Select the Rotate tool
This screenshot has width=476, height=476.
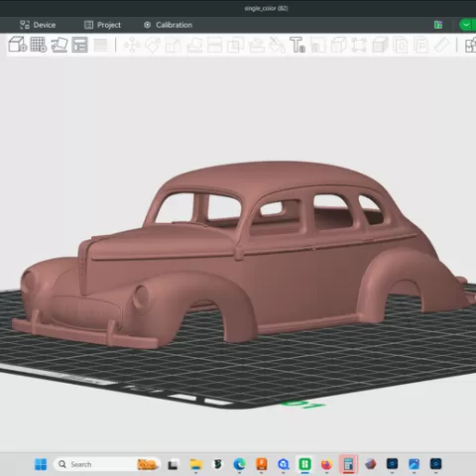[x=153, y=45]
